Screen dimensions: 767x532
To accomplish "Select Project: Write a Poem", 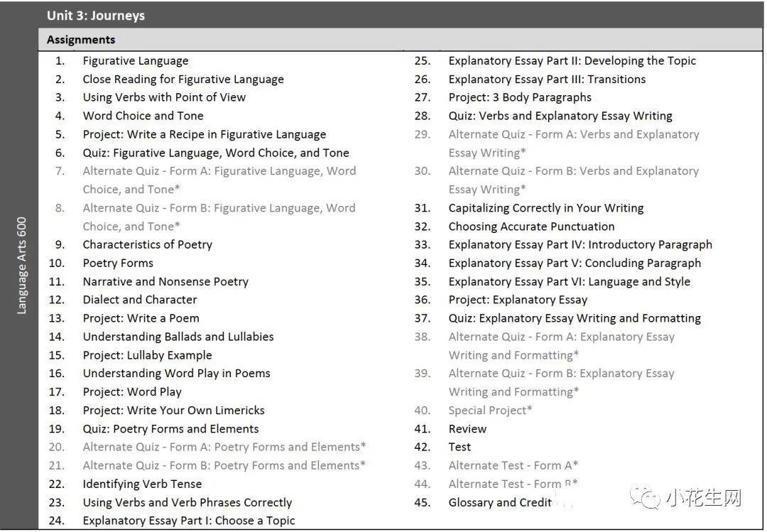I will click(141, 318).
